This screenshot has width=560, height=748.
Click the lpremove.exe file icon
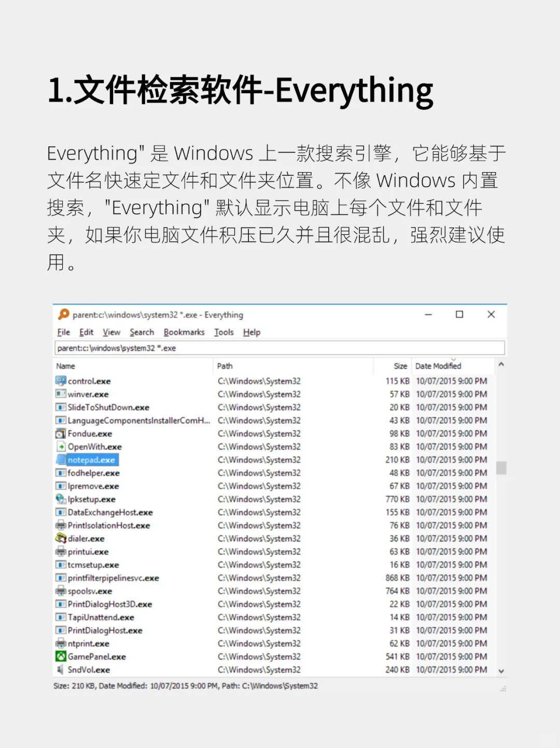click(61, 486)
